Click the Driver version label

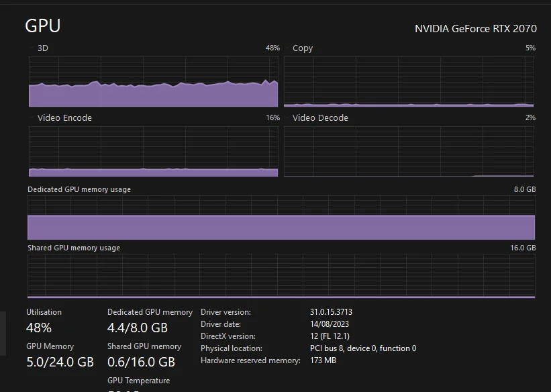(226, 312)
